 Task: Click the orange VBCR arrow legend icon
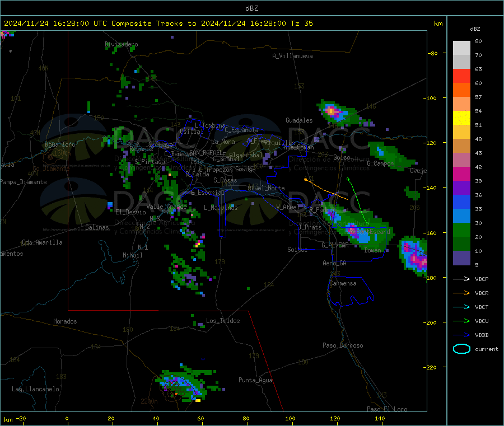click(x=461, y=293)
